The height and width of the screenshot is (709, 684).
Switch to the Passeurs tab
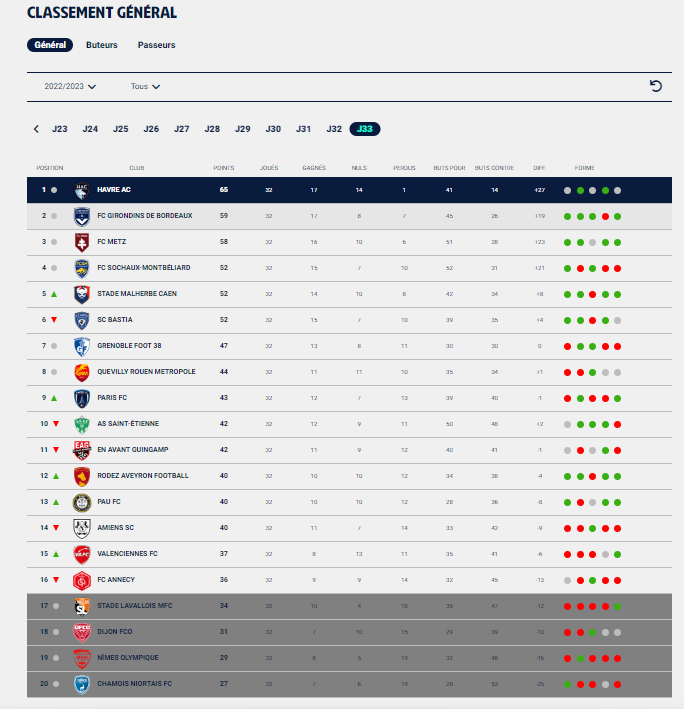coord(156,45)
